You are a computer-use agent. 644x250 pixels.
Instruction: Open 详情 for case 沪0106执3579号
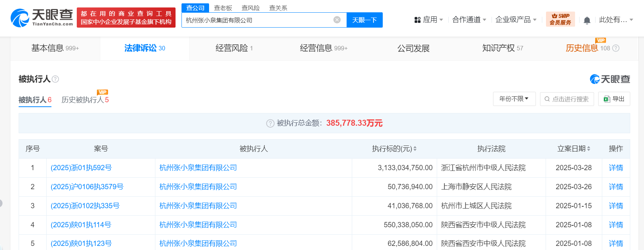point(616,187)
